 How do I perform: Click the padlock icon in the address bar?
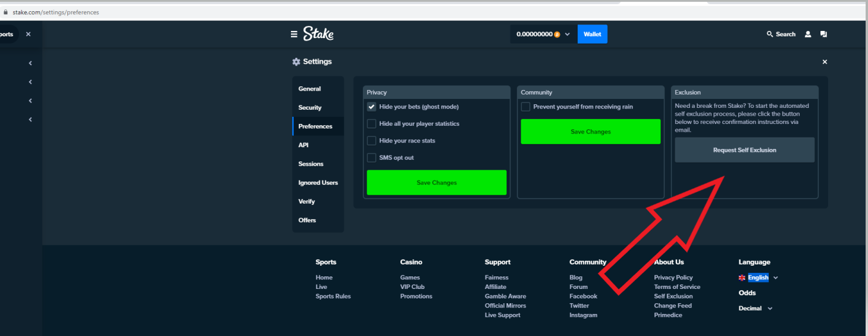[5, 12]
